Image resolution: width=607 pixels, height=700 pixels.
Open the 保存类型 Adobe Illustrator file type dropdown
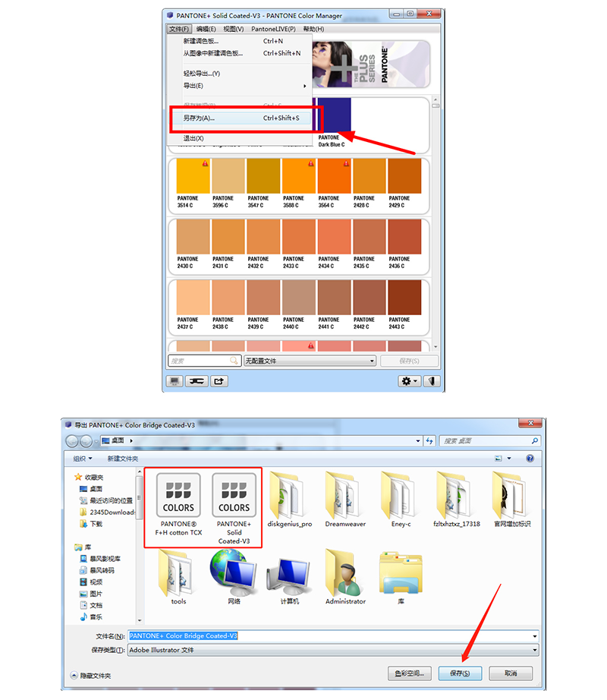click(x=332, y=650)
